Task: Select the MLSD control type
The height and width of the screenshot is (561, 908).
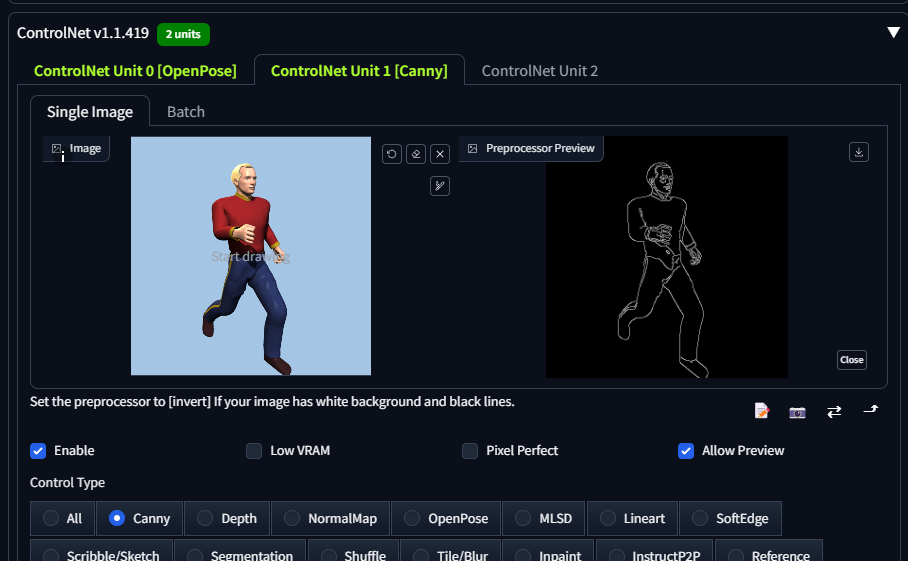Action: (544, 518)
